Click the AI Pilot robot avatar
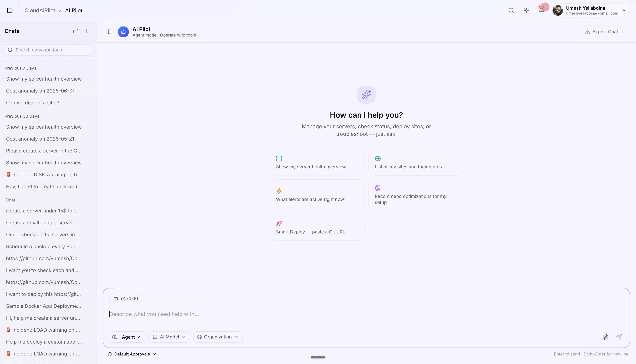The image size is (636, 364). 123,32
